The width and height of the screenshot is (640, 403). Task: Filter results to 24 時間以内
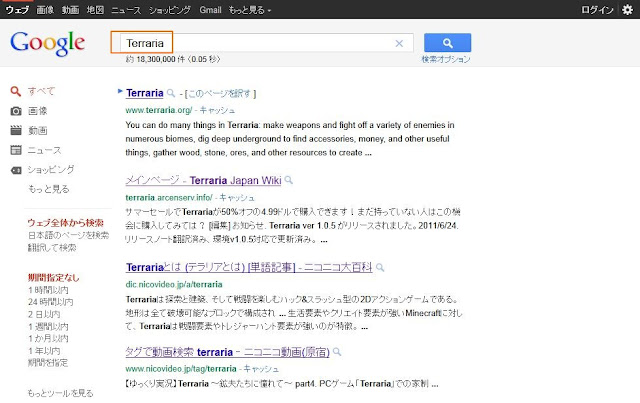pos(50,302)
